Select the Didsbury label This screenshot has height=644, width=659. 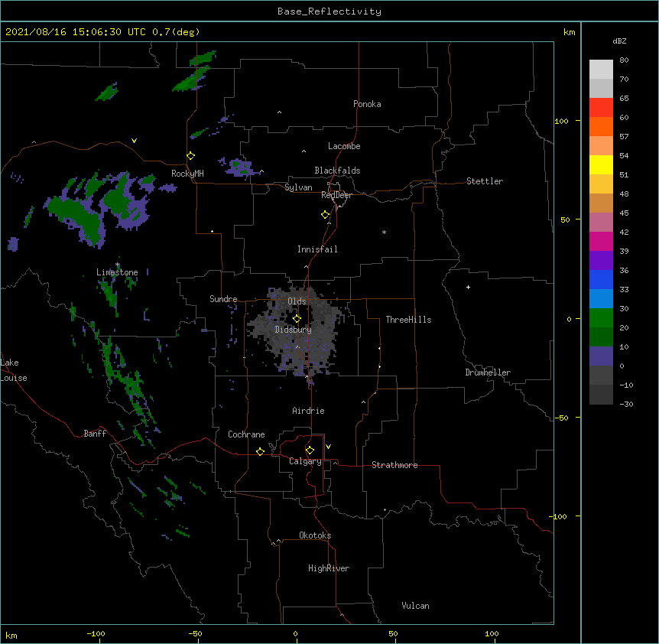294,330
